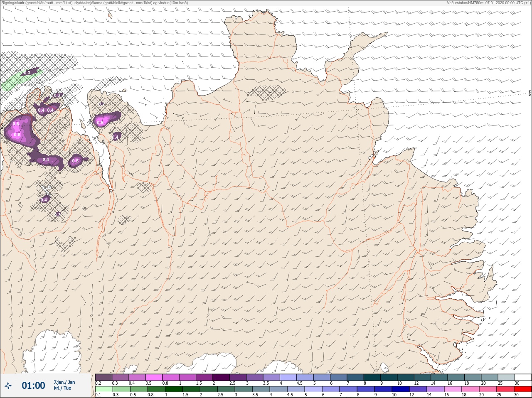
Task: Click the 'Þri./ Tue' weekday text
Action: 62,388
